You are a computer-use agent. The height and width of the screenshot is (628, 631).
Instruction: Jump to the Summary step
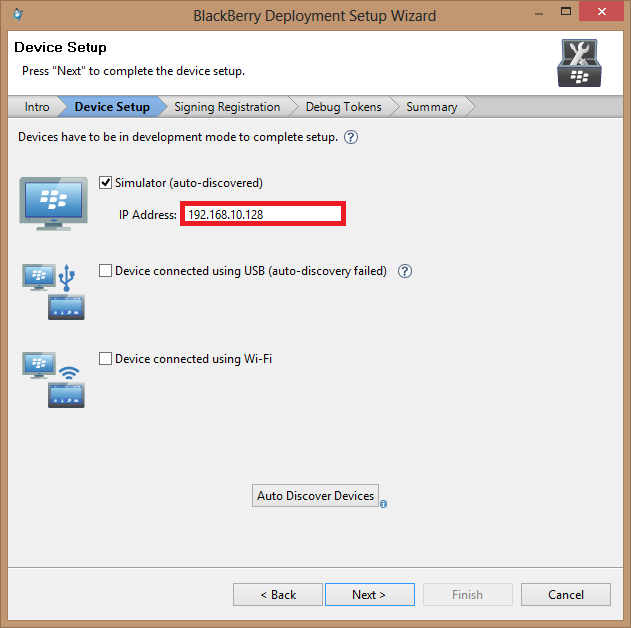(x=432, y=107)
